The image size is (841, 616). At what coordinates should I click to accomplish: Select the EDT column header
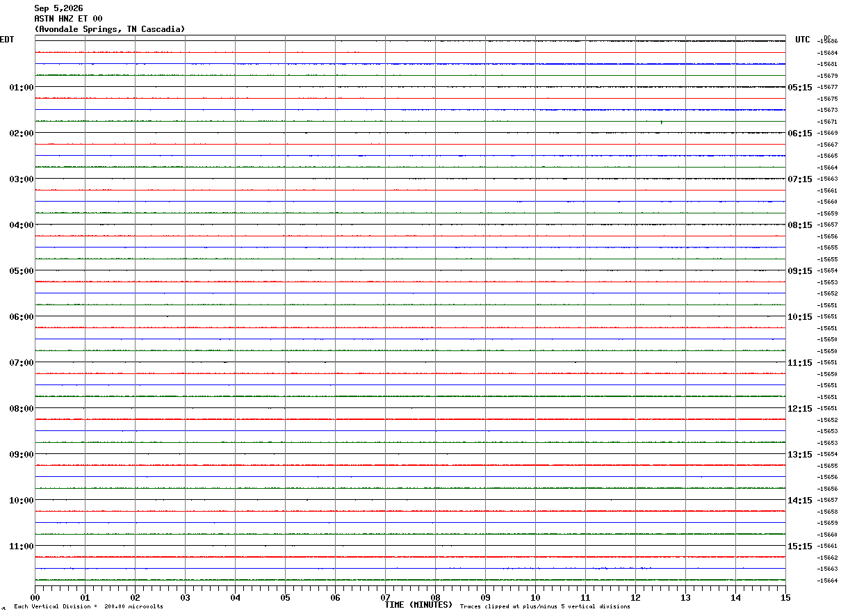(7, 40)
